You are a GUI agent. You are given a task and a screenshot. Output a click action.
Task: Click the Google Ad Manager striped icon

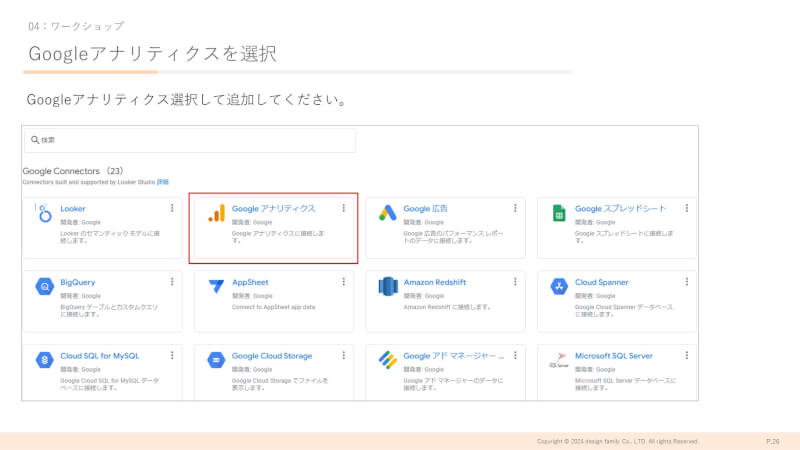388,360
